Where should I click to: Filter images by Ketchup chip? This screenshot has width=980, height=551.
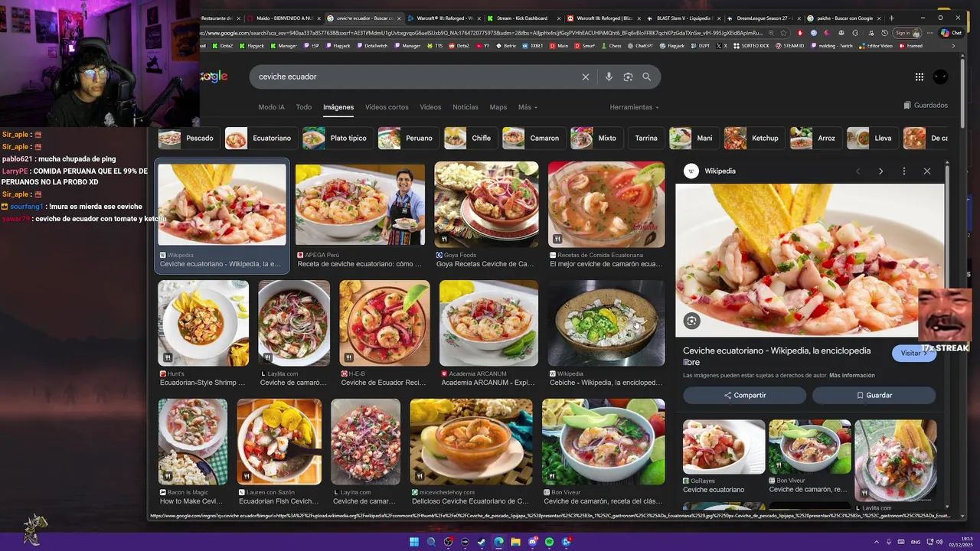pyautogui.click(x=753, y=139)
